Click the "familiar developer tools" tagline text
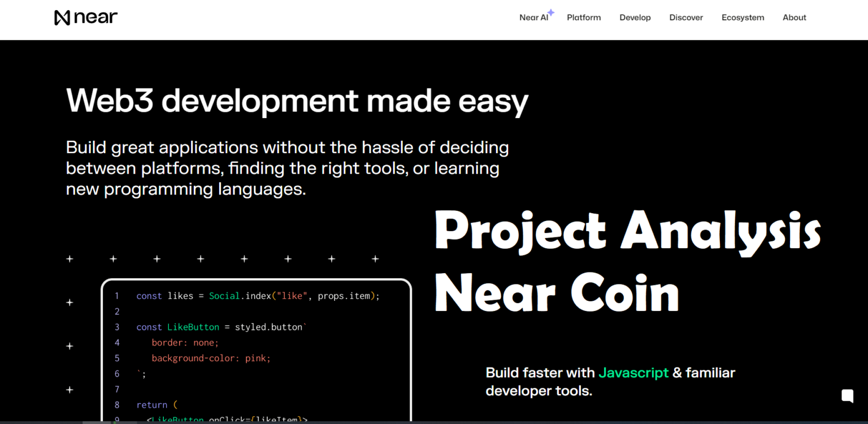Screen dimensions: 868x424 [x=610, y=382]
